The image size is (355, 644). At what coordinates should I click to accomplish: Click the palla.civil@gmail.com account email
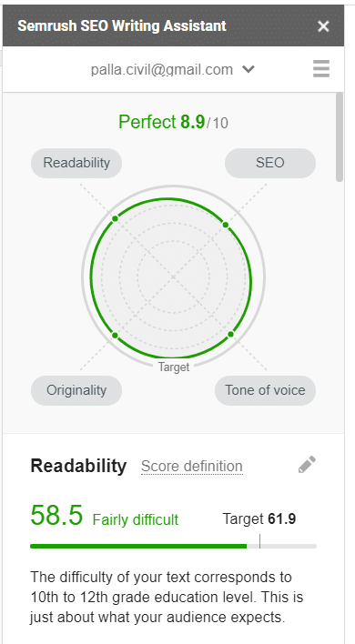pyautogui.click(x=162, y=69)
